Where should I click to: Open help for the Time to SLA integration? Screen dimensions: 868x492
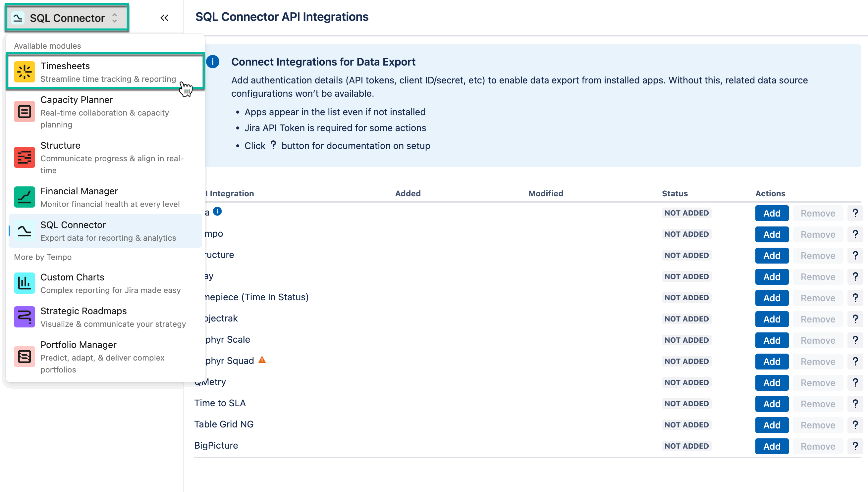point(855,403)
